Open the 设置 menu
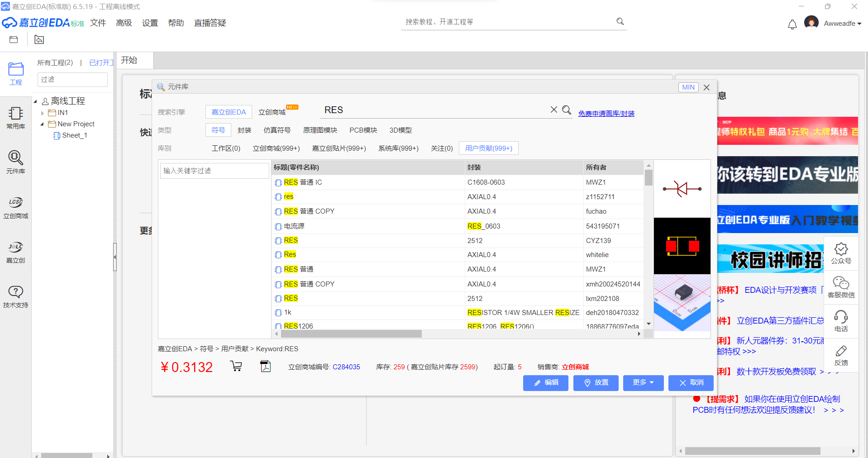Viewport: 868px width, 458px height. 150,23
